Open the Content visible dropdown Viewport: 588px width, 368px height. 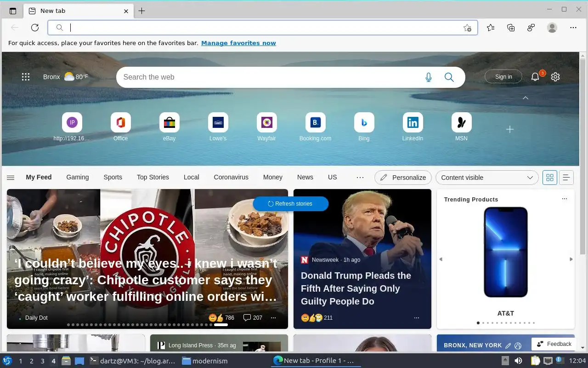coord(487,178)
